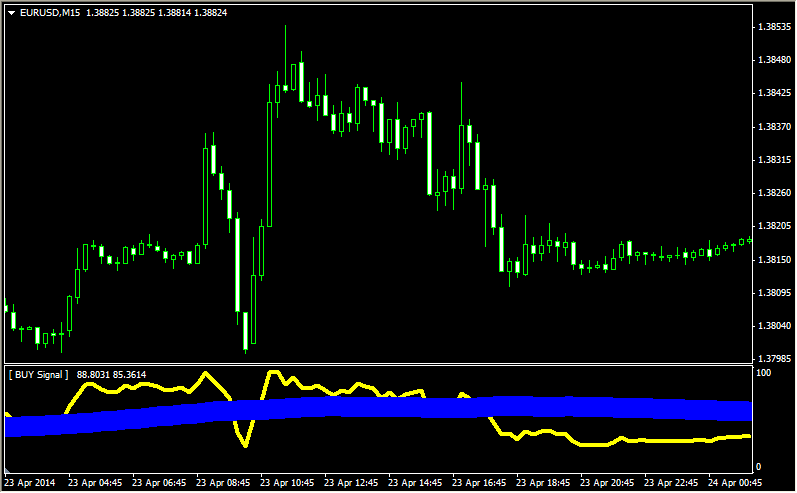Select the EURUSD,M15 chart title text
This screenshot has height=493, width=797.
pos(50,13)
